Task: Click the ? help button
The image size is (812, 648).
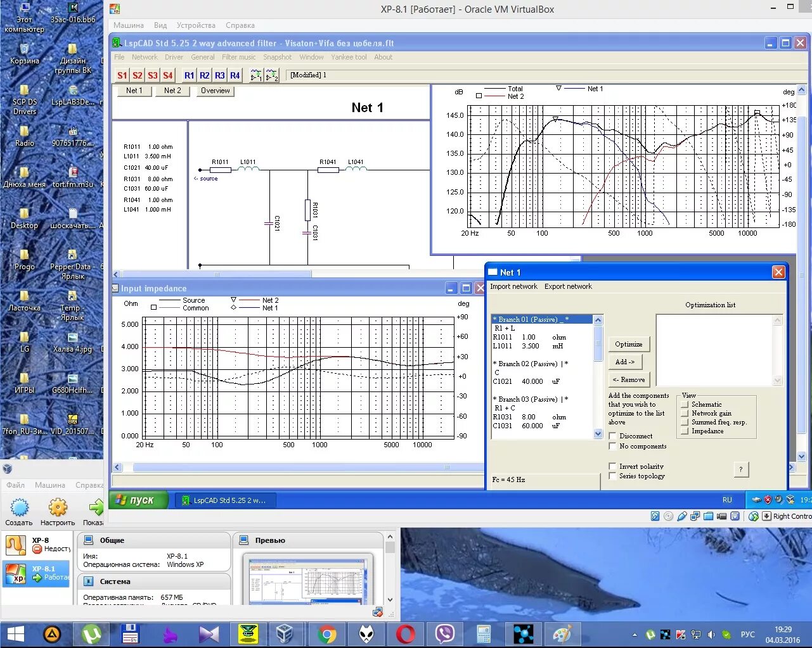Action: pos(740,469)
